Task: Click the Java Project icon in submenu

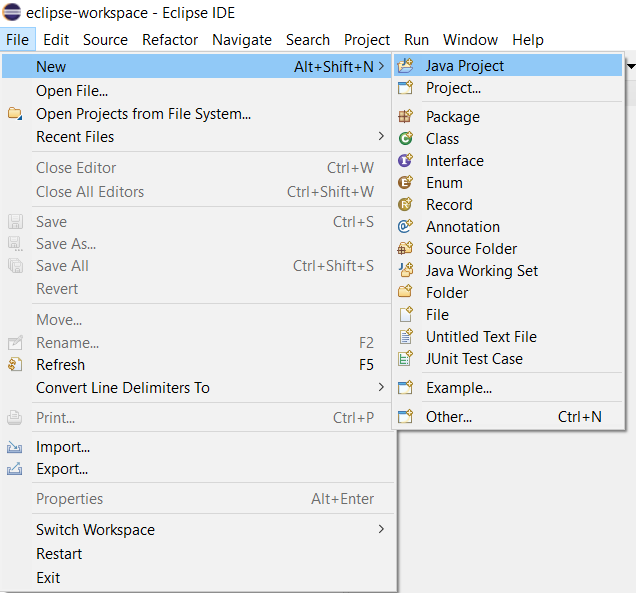Action: coord(405,66)
